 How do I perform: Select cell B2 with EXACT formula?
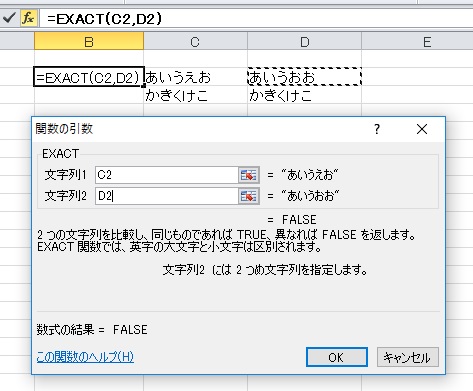pos(89,77)
